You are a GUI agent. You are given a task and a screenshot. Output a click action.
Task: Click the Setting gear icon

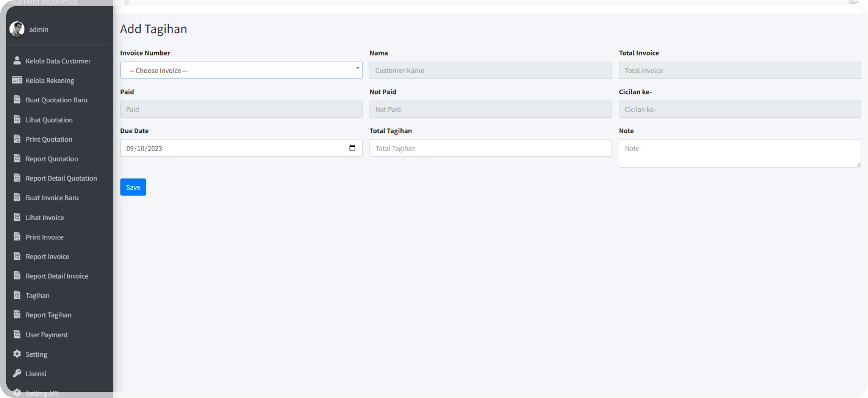[17, 354]
